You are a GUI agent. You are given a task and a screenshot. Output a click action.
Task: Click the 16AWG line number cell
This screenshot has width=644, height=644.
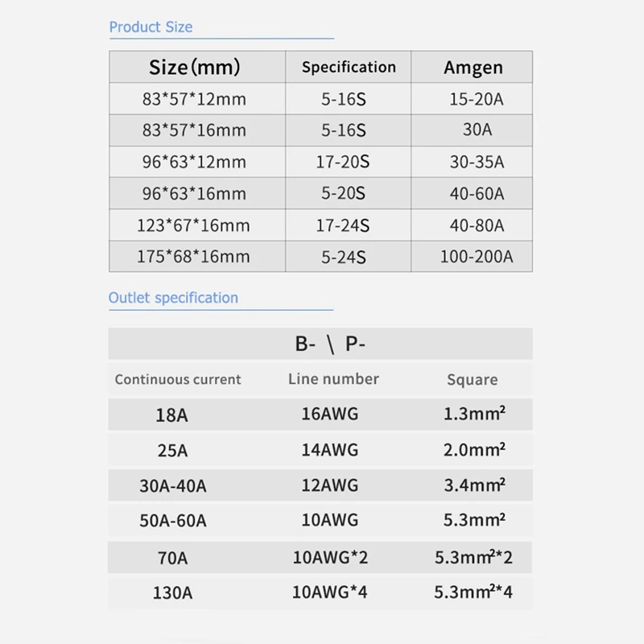[328, 415]
